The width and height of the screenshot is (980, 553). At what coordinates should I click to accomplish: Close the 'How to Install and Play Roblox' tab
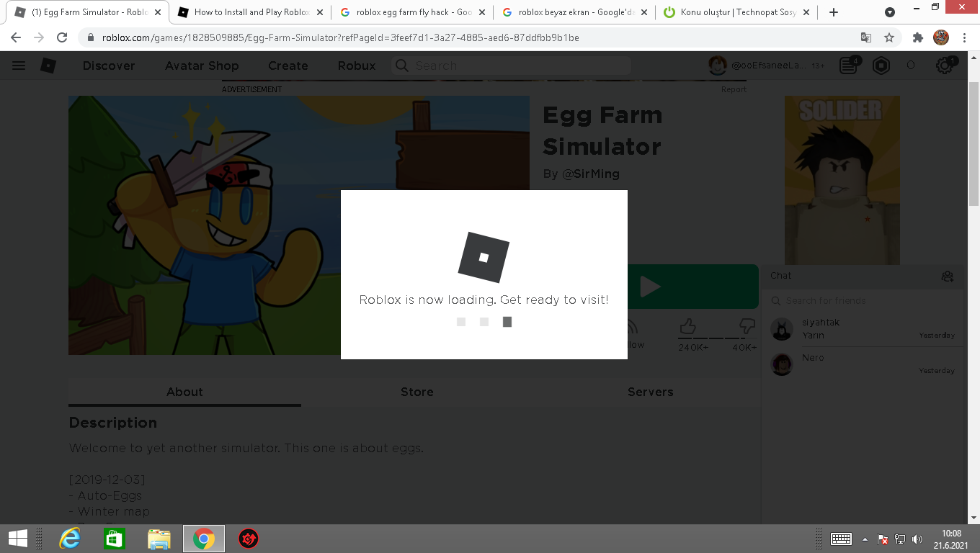pyautogui.click(x=320, y=12)
